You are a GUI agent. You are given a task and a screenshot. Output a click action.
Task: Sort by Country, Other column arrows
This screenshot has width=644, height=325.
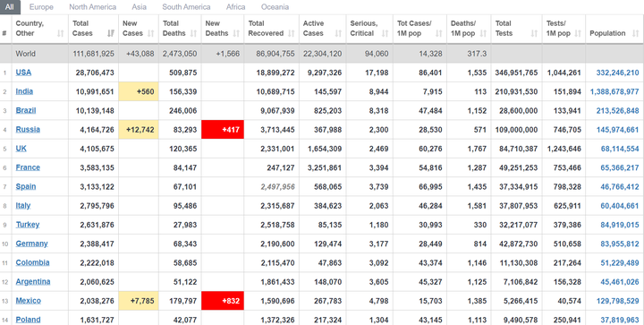point(61,33)
